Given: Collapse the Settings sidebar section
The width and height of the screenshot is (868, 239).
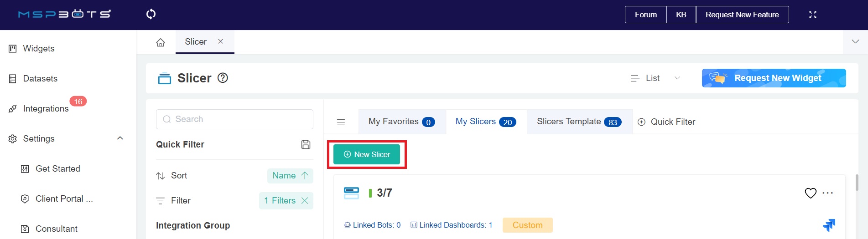Looking at the screenshot, I should [120, 138].
